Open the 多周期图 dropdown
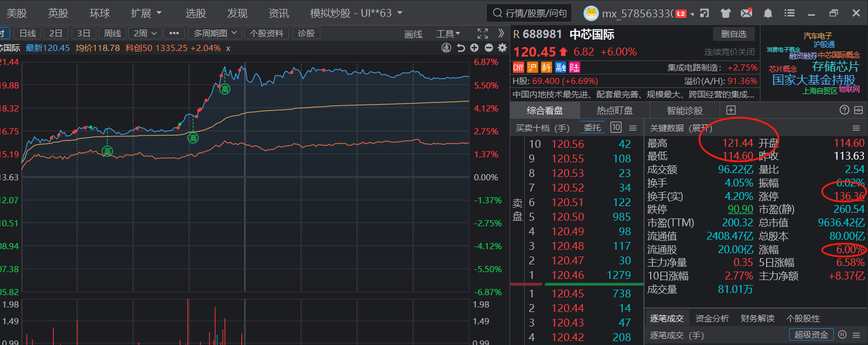The width and height of the screenshot is (868, 345). 216,34
